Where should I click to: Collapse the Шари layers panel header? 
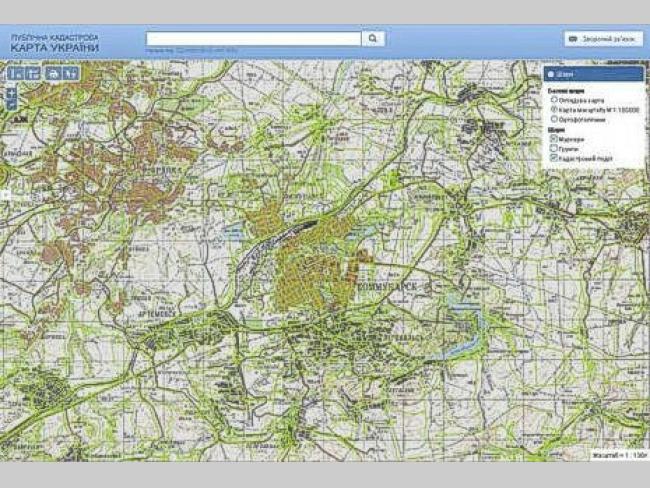[x=593, y=74]
